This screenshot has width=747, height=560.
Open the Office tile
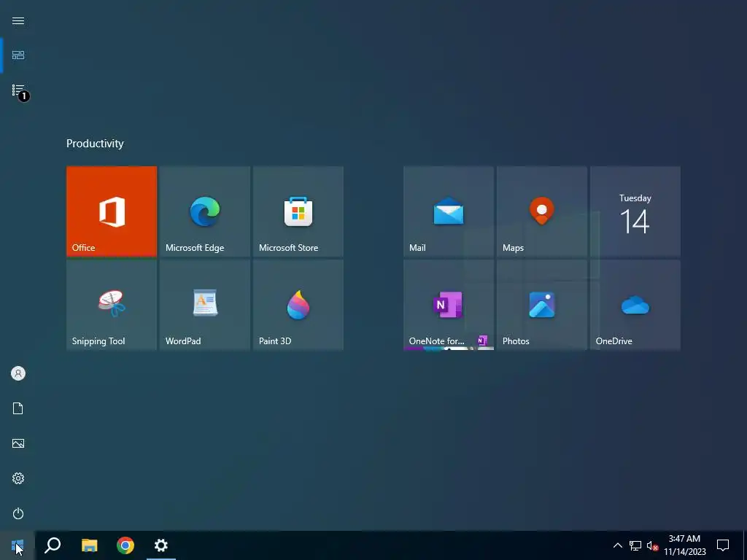point(112,211)
